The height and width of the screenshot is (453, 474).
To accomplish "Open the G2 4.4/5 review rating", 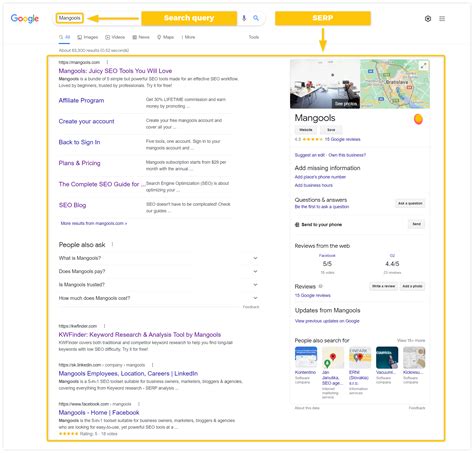I will click(392, 264).
